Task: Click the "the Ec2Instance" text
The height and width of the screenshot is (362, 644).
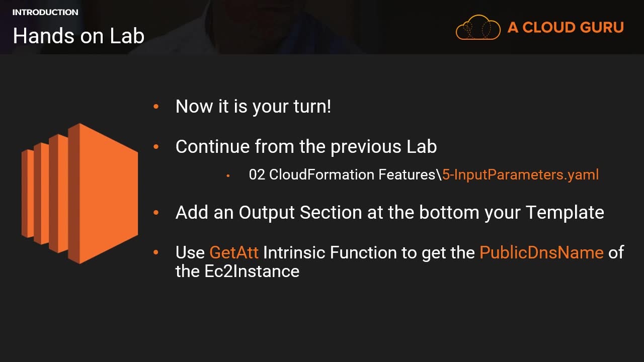Action: [237, 271]
